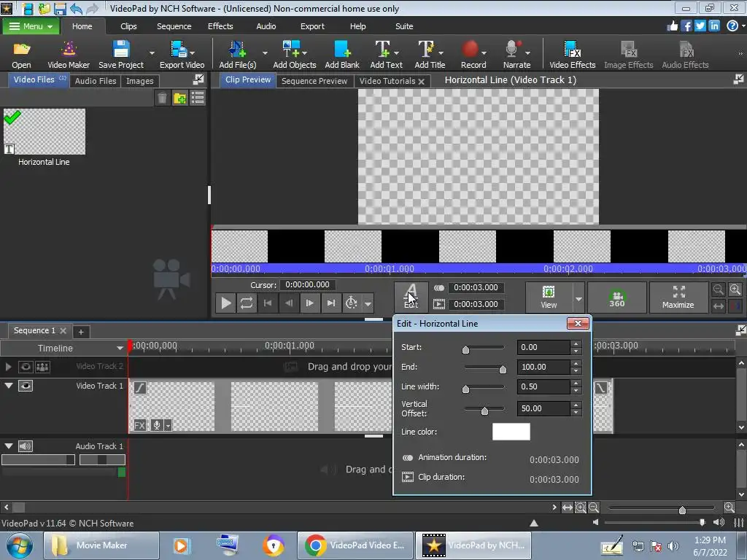Open the help question mark icon

(x=732, y=26)
